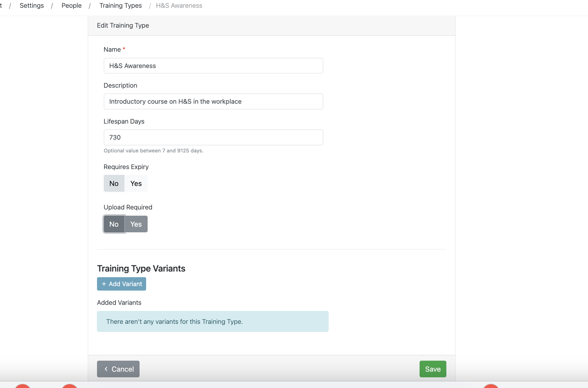Select the Edit Training Type header
This screenshot has width=588, height=388.
(123, 25)
